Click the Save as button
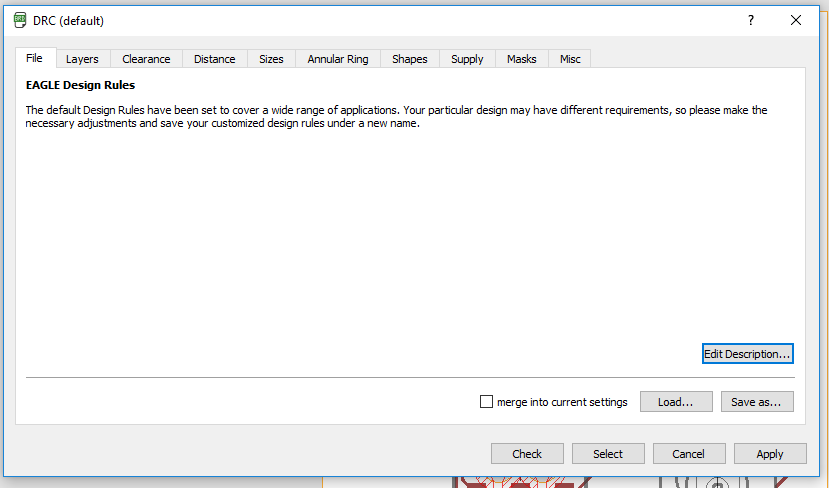The width and height of the screenshot is (829, 488). pyautogui.click(x=757, y=402)
